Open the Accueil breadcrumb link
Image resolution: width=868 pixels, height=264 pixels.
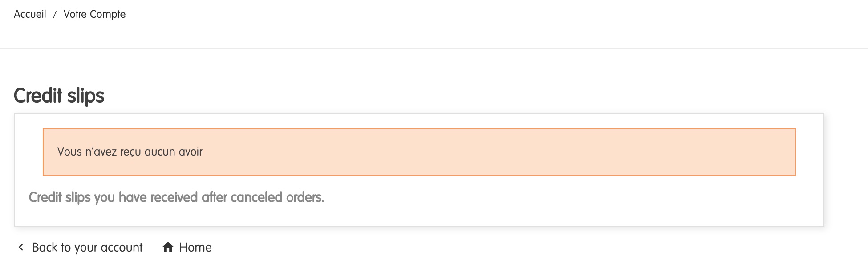pos(30,14)
